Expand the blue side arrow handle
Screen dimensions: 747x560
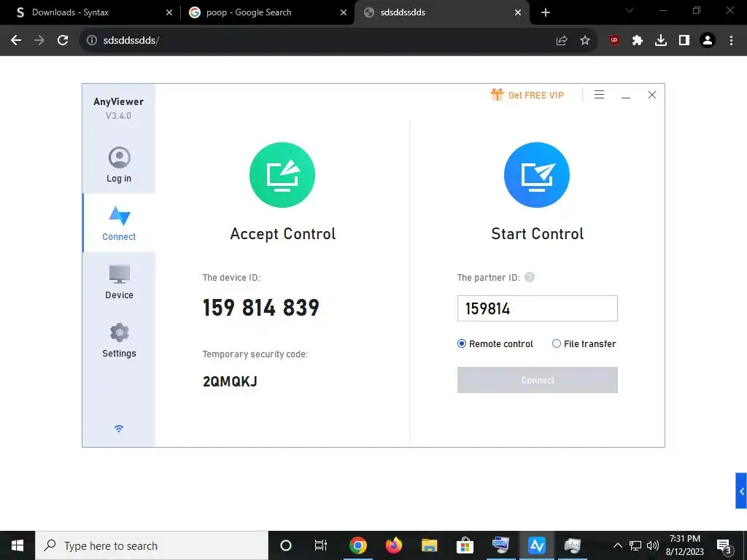pyautogui.click(x=741, y=491)
